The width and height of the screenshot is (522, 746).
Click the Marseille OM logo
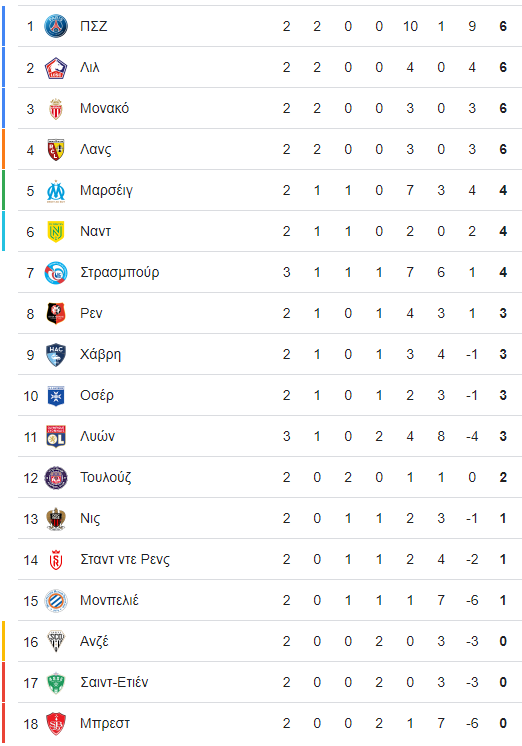(x=56, y=191)
